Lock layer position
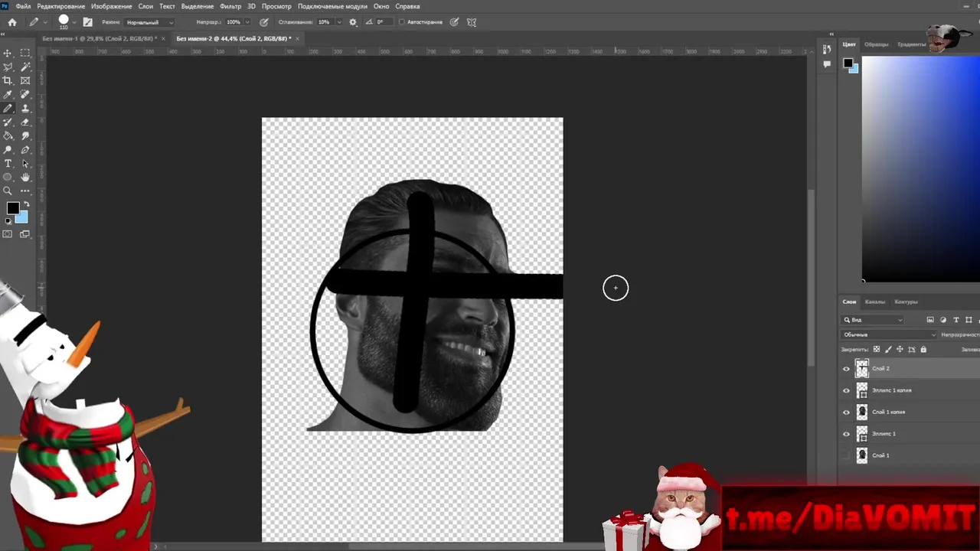Viewport: 980px width, 551px height. point(900,350)
